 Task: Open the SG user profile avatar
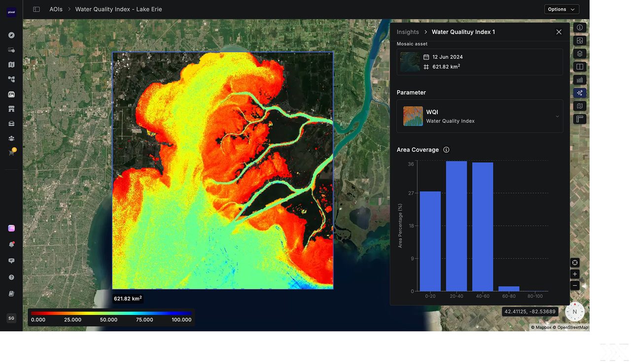pyautogui.click(x=11, y=318)
